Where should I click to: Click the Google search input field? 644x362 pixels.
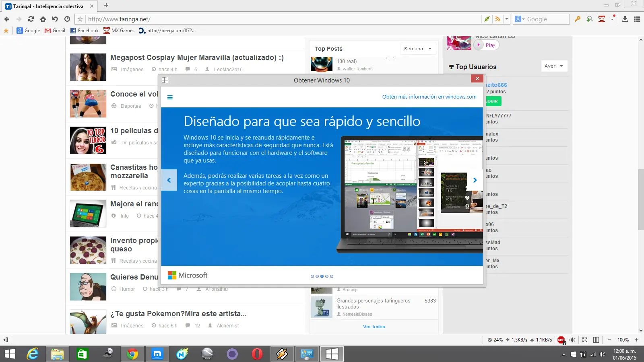(547, 19)
